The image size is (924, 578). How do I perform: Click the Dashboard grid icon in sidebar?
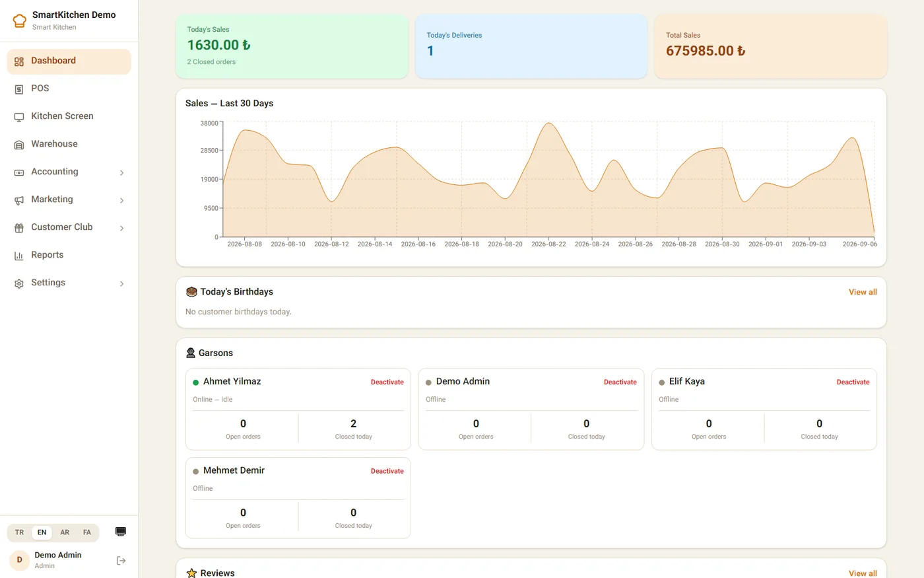19,61
